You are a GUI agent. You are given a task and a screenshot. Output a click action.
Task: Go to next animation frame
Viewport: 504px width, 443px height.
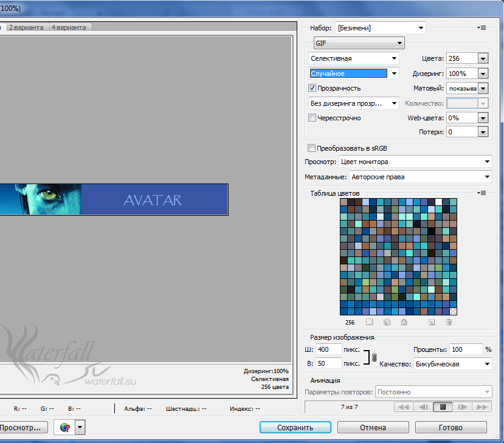[462, 407]
